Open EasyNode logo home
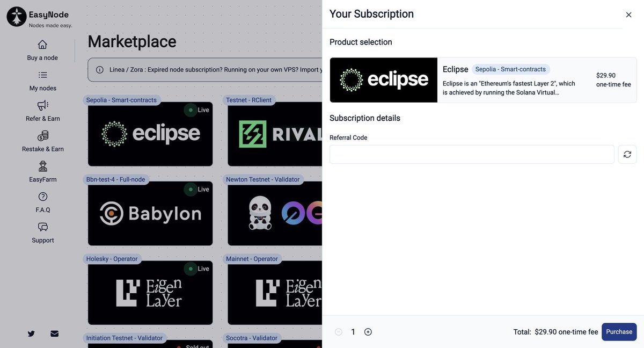This screenshot has width=644, height=348. point(39,17)
